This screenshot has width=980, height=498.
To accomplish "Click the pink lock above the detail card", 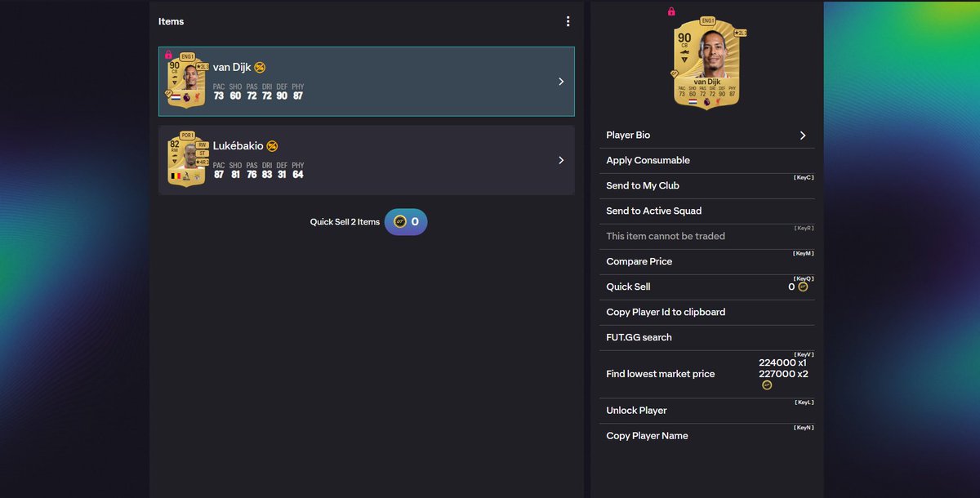I will tap(671, 11).
